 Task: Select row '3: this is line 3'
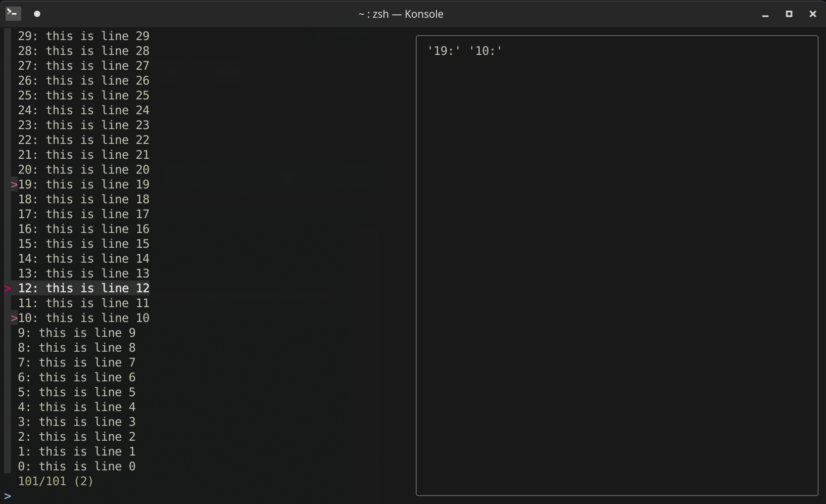pyautogui.click(x=77, y=422)
